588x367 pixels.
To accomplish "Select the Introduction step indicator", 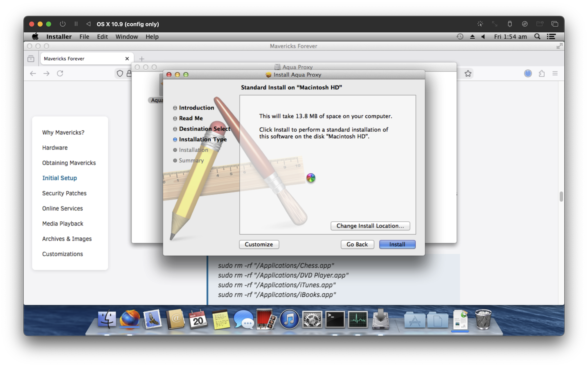I will click(175, 108).
